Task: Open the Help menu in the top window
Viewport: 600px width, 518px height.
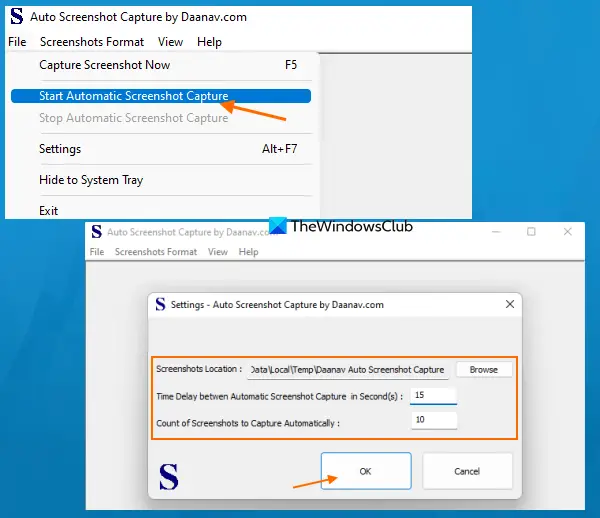Action: (x=209, y=42)
